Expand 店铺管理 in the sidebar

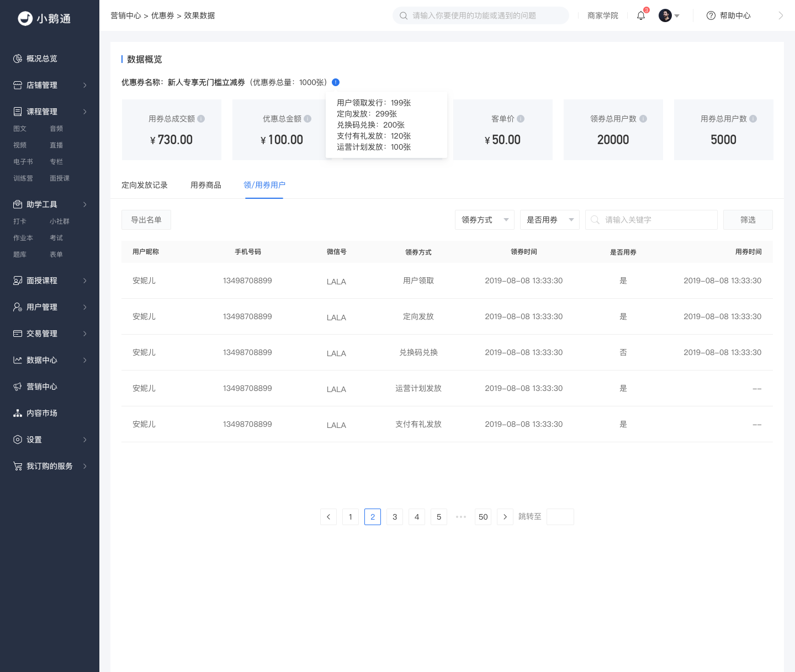pos(50,85)
